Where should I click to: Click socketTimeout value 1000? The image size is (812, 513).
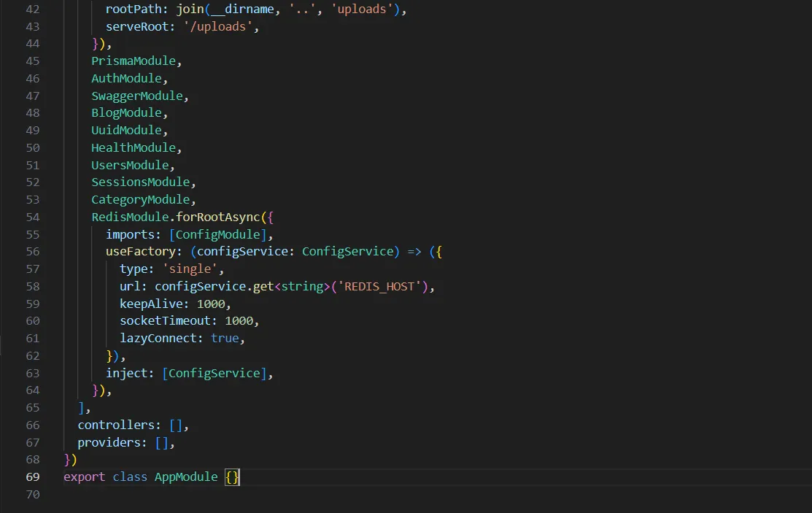click(239, 321)
